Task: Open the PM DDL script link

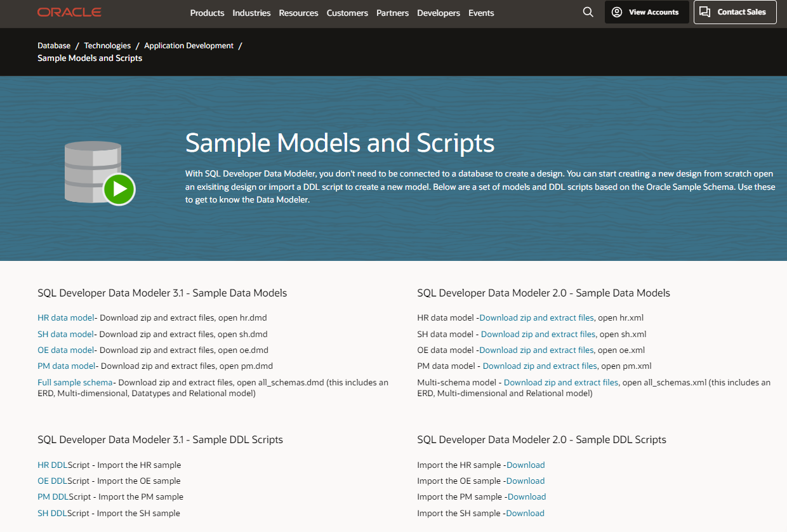Action: [x=53, y=496]
